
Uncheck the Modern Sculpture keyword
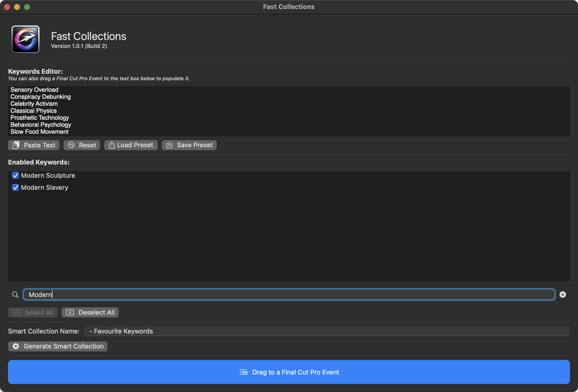15,175
